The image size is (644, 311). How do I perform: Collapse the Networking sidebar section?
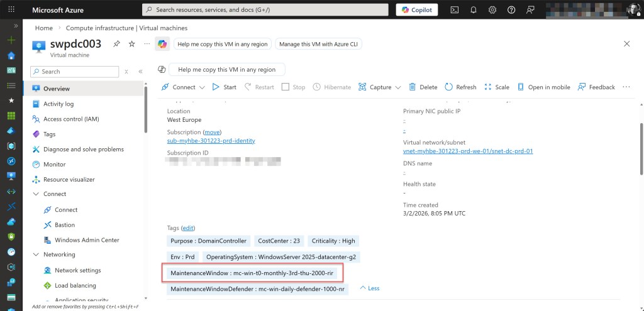coord(36,254)
